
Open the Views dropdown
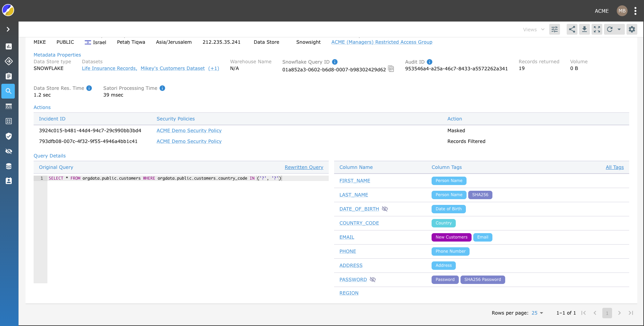[533, 29]
